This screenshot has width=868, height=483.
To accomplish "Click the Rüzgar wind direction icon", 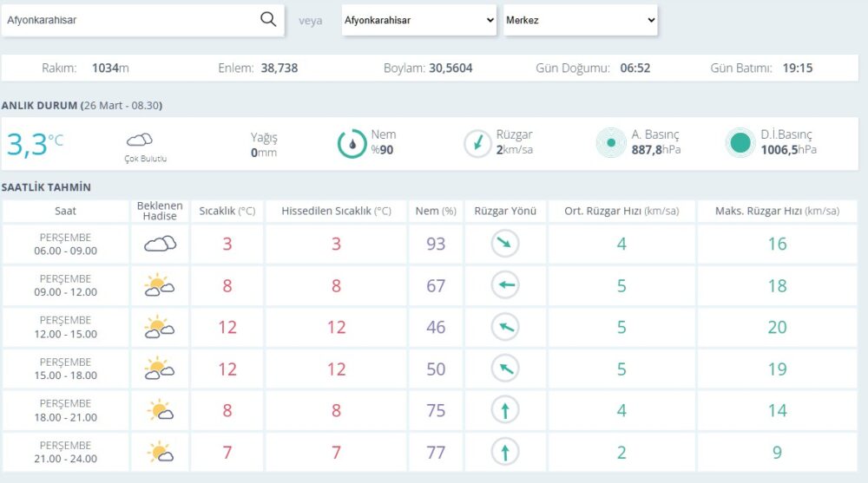I will coord(477,144).
